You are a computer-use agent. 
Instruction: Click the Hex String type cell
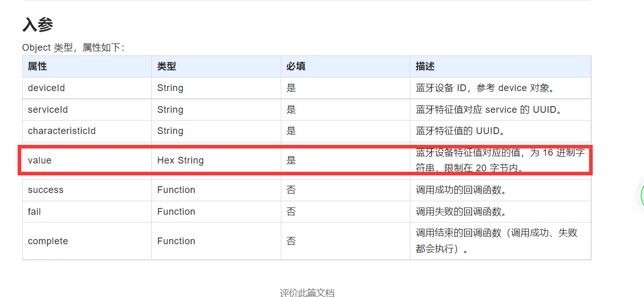[216, 160]
